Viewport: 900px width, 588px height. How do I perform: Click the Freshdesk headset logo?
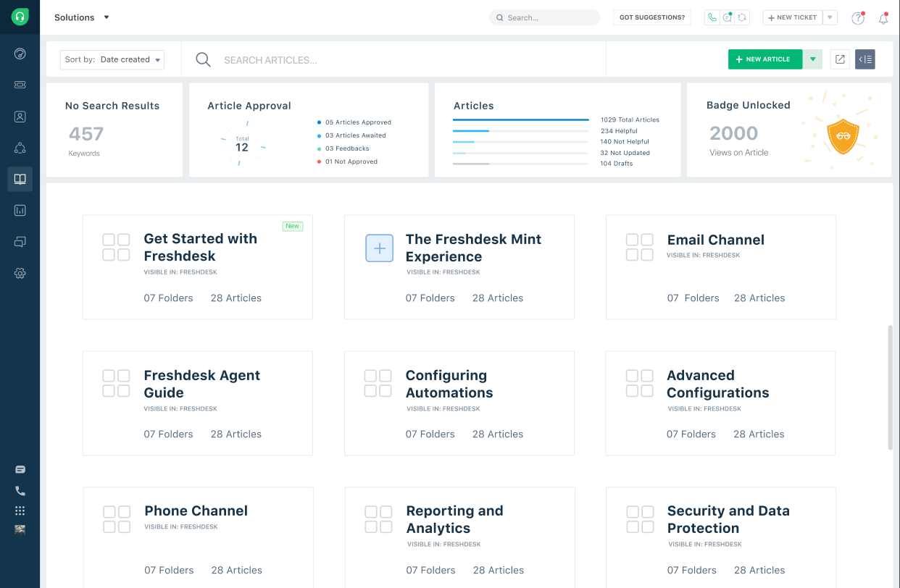[20, 17]
